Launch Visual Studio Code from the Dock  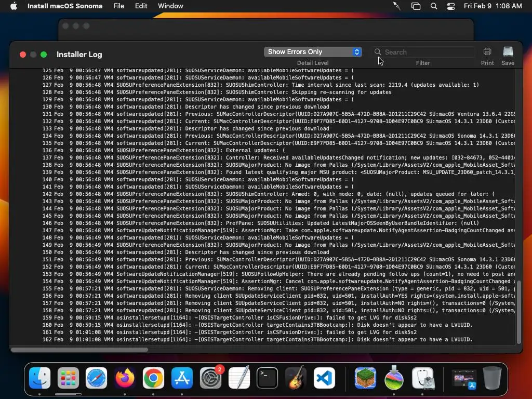click(324, 378)
